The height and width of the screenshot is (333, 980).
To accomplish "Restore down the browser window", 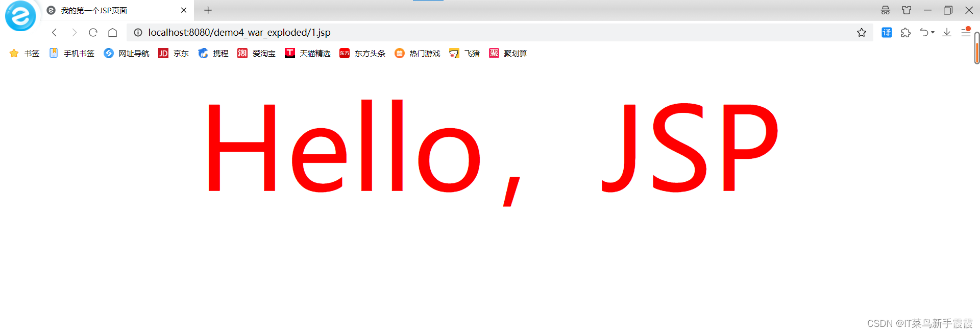I will click(948, 10).
